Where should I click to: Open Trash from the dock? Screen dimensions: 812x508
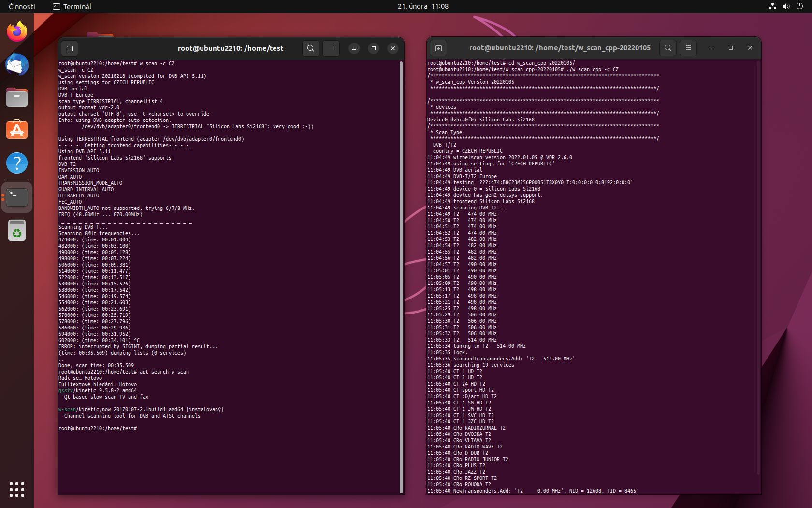17,231
